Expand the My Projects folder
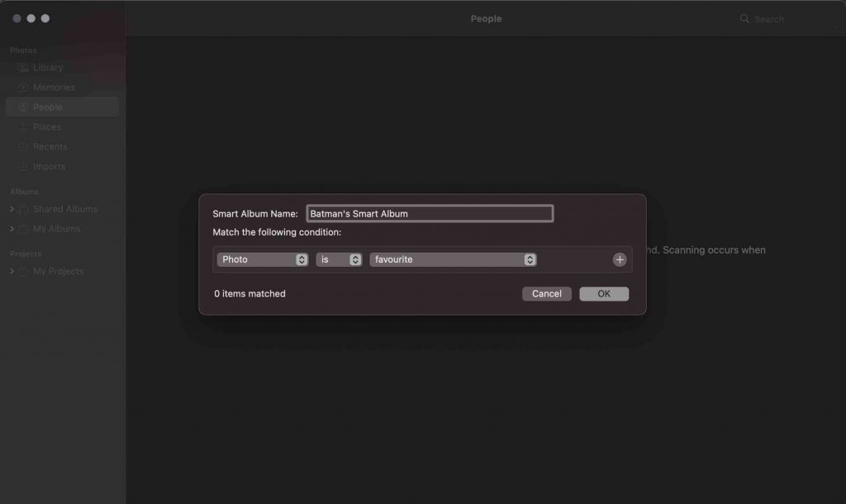Viewport: 846px width, 504px height. pyautogui.click(x=12, y=271)
